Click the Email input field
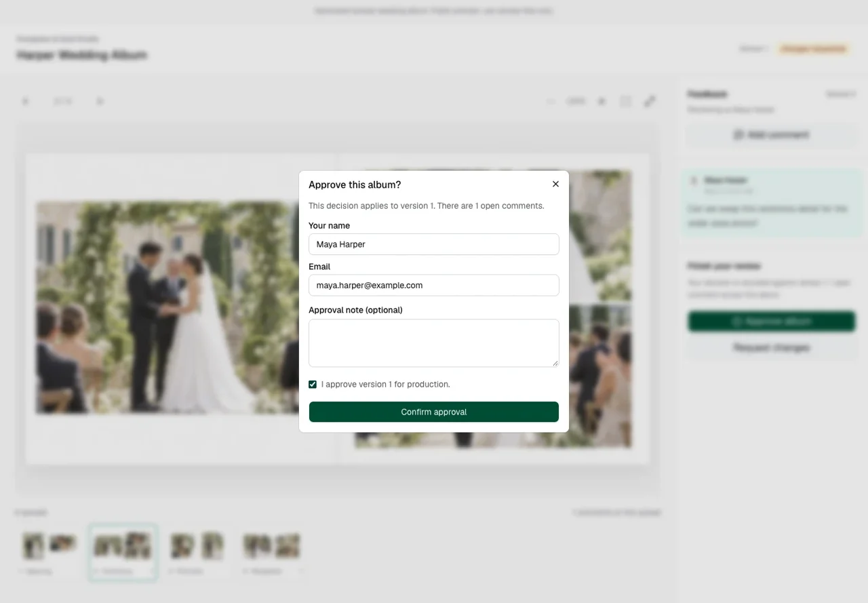This screenshot has height=603, width=868. point(434,286)
